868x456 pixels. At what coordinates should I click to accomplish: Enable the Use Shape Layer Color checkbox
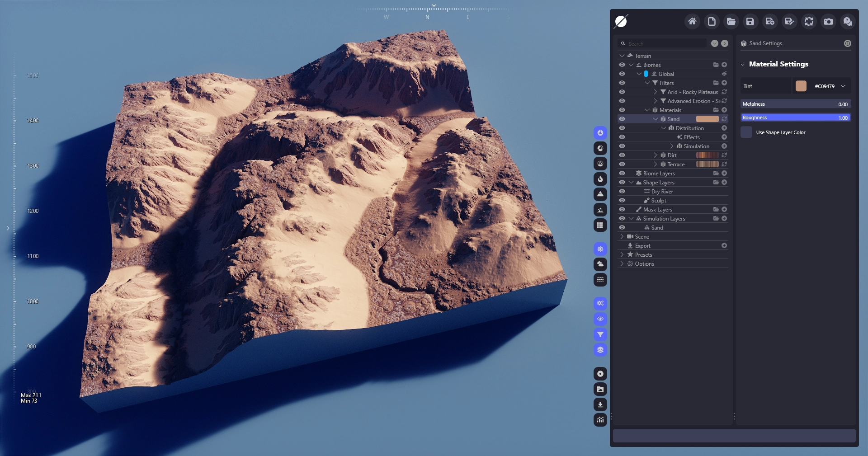pos(746,132)
